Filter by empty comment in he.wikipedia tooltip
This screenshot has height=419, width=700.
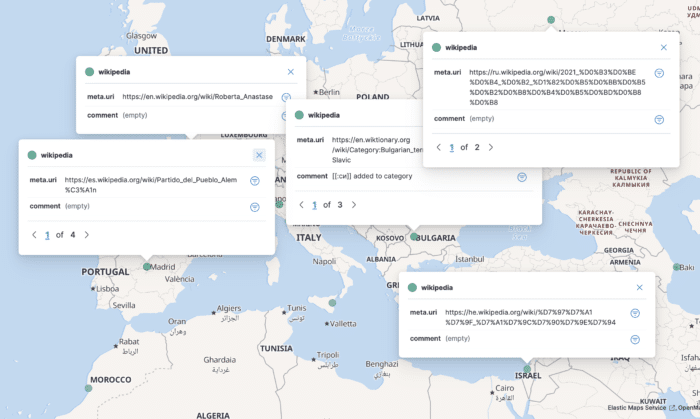tap(635, 340)
